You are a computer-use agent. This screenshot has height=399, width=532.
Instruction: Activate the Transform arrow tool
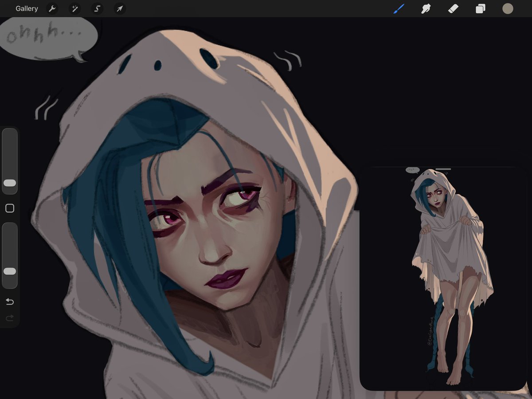click(x=120, y=9)
